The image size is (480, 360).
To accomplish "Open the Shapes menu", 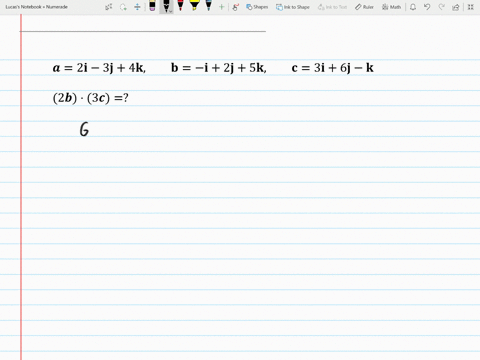I will point(257,7).
